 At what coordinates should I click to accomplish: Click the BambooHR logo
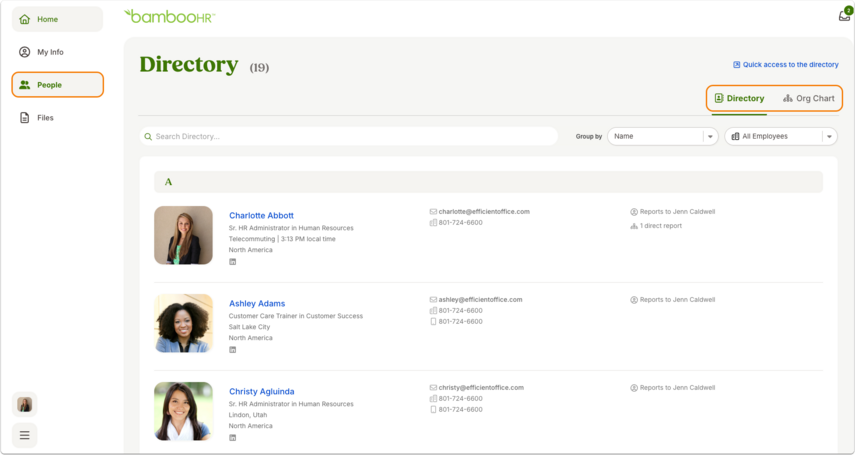point(170,16)
